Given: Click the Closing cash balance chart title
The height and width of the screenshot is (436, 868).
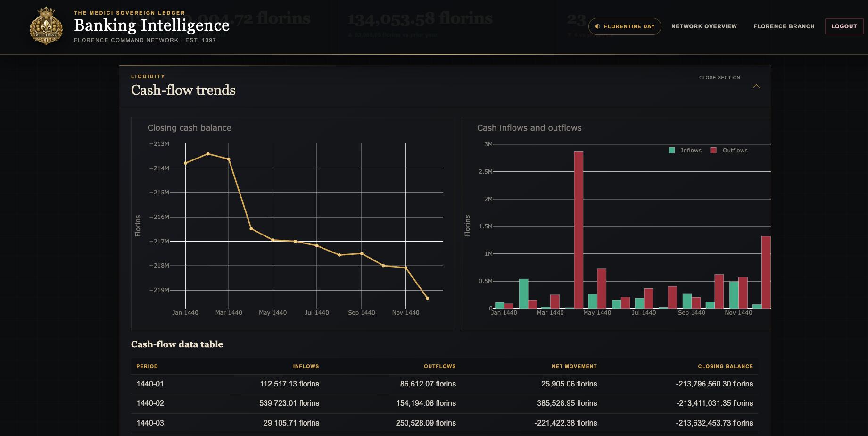Looking at the screenshot, I should pos(190,128).
